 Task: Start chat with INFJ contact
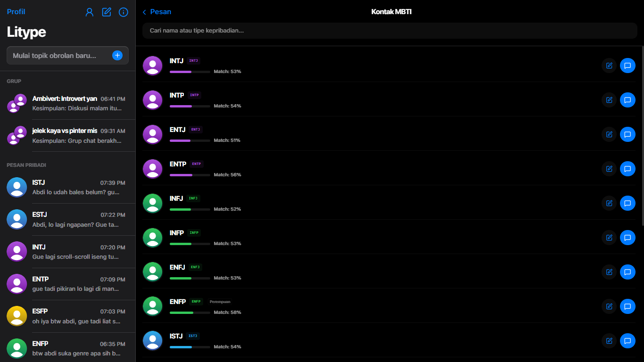pos(627,203)
